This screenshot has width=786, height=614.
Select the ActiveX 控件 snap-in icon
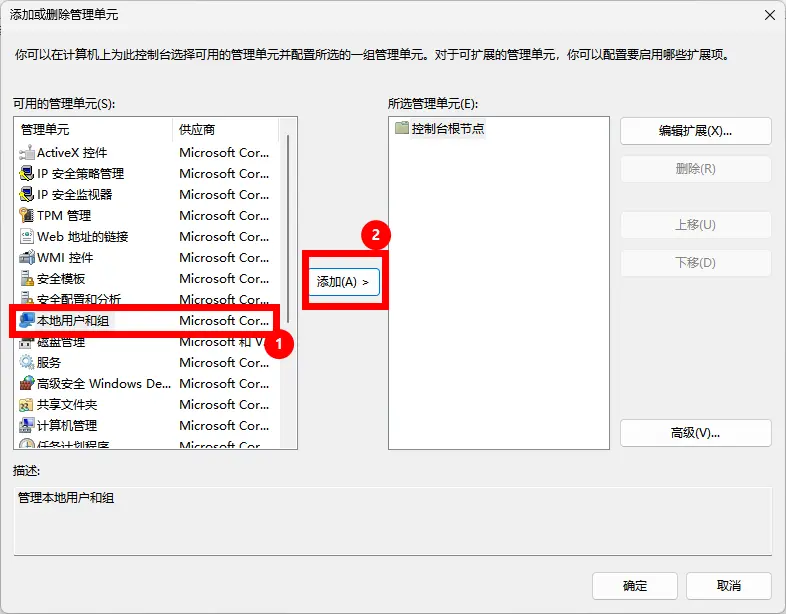27,153
